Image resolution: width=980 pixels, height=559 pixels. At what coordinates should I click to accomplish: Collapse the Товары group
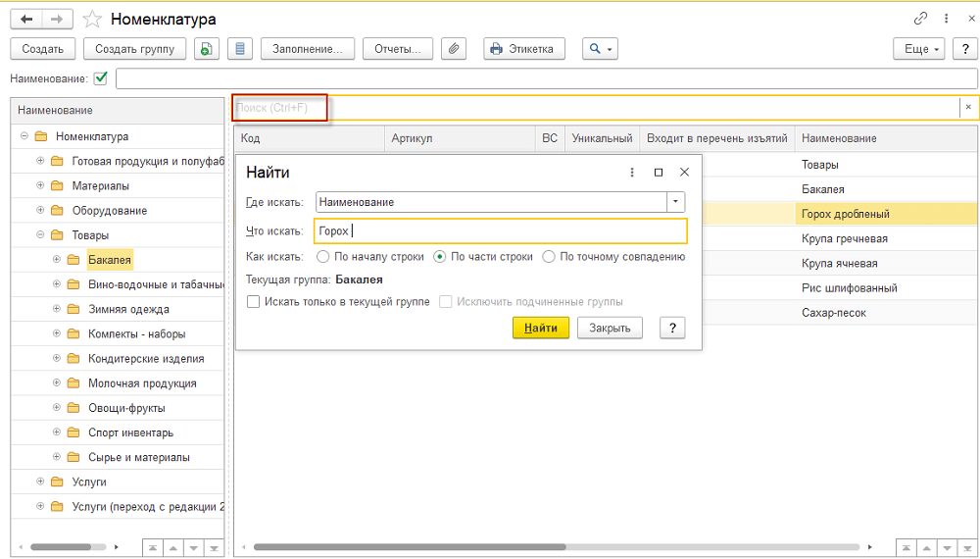pos(40,235)
